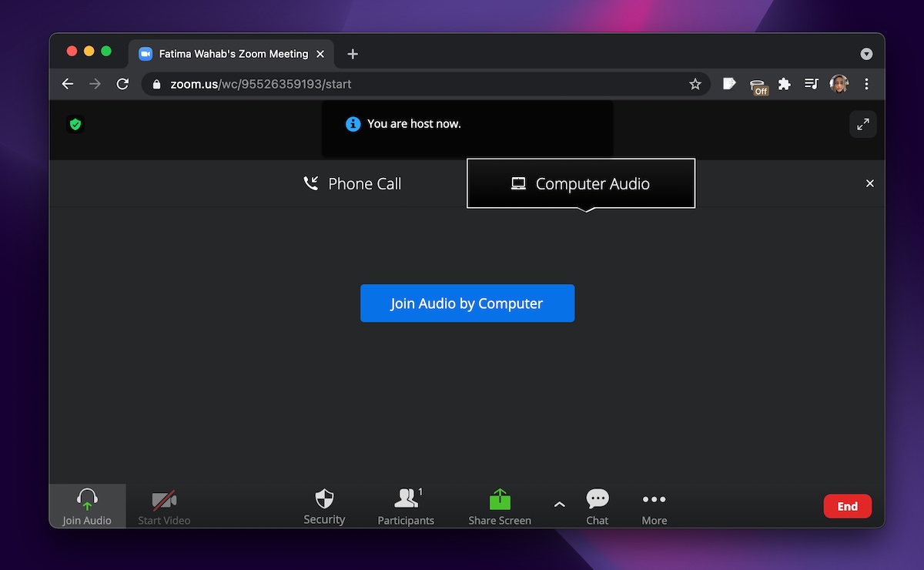View site info via the padlock icon
Screen dimensions: 924x570
click(157, 84)
